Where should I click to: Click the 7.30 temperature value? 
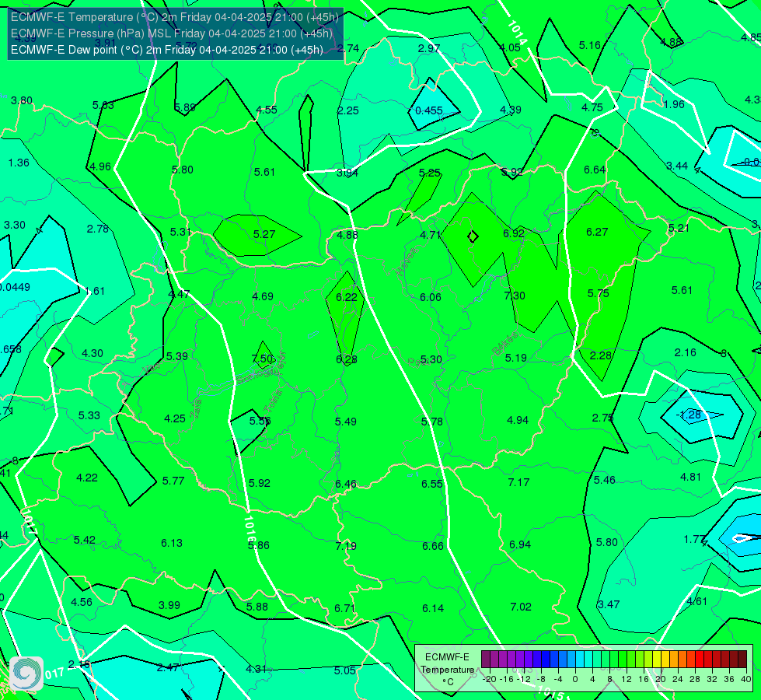click(x=515, y=296)
